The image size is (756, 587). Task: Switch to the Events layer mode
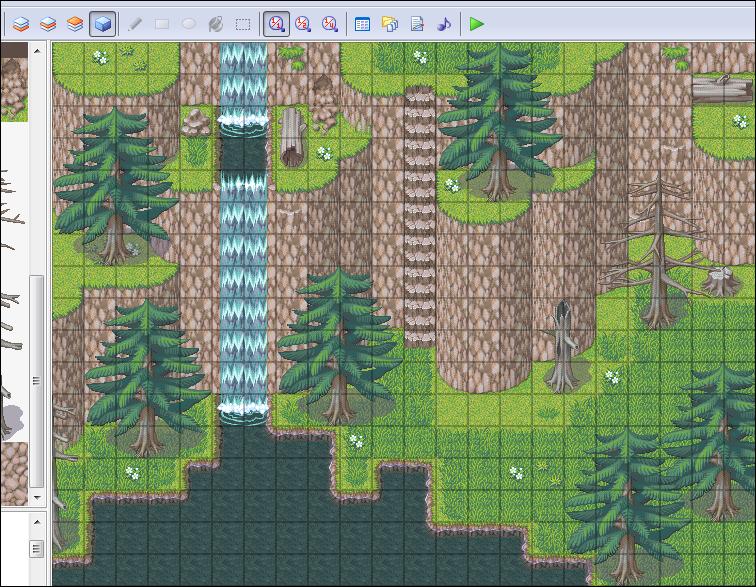pyautogui.click(x=103, y=24)
